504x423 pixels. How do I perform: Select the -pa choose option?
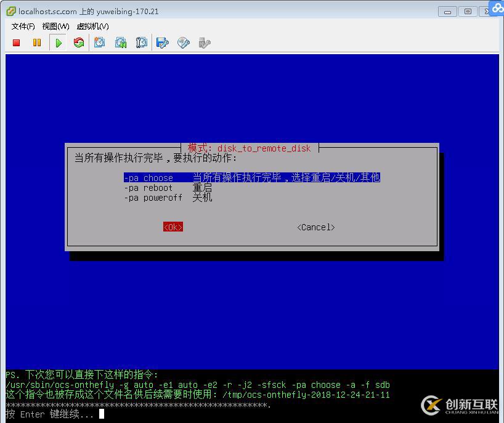[148, 177]
